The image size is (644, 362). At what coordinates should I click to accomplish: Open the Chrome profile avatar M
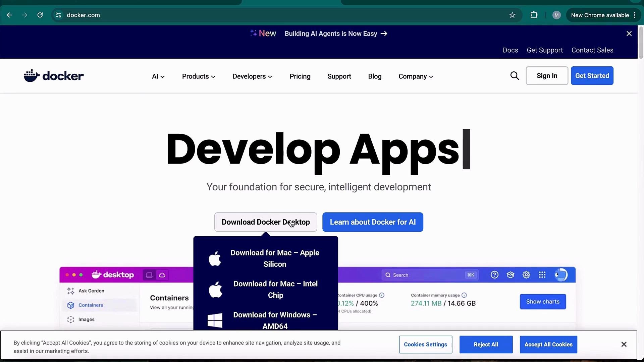tap(556, 15)
